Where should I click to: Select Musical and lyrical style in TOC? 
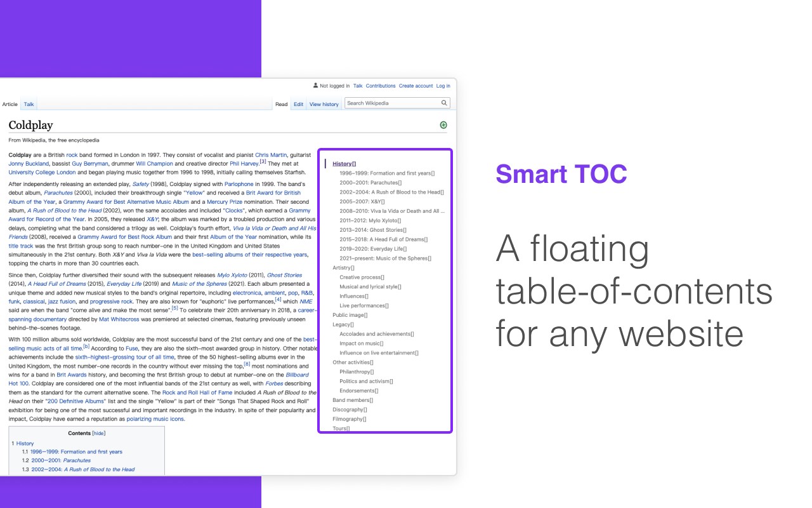pyautogui.click(x=370, y=287)
